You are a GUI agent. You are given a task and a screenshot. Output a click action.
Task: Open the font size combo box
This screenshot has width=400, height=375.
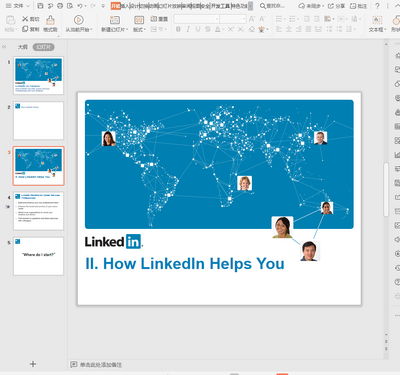[233, 19]
